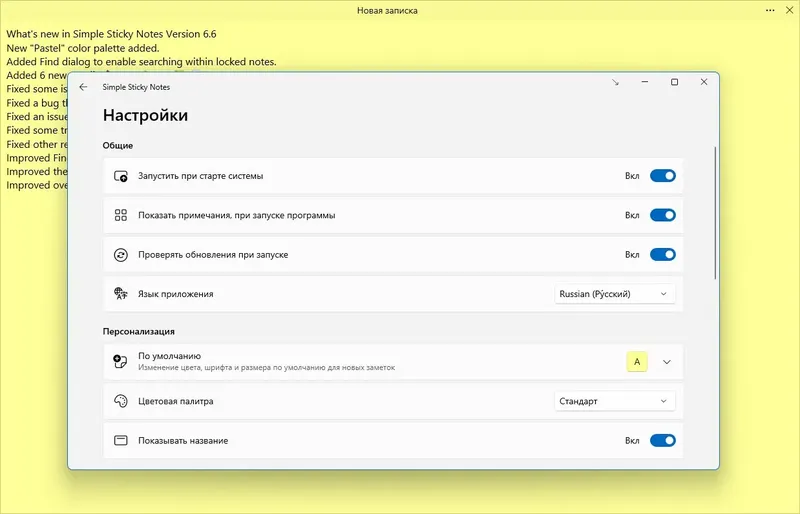Click the yellow A default color swatch
Screen dimensions: 800x514
click(x=637, y=362)
